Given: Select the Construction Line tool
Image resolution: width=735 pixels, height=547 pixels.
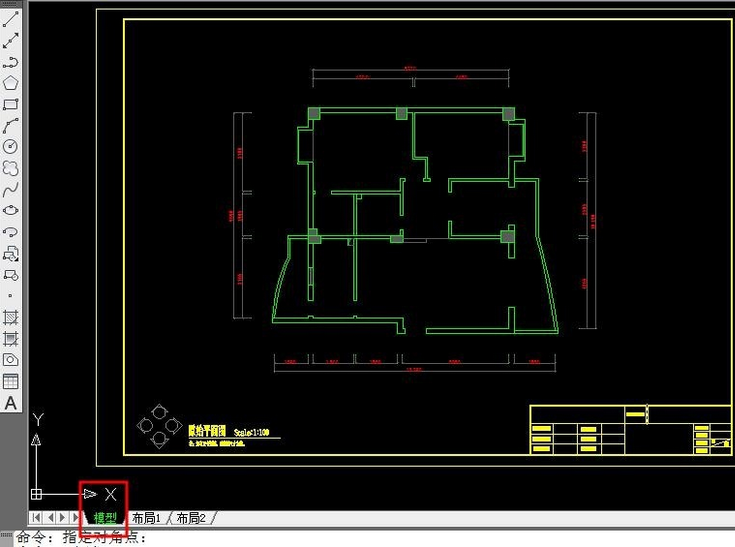Looking at the screenshot, I should point(11,40).
